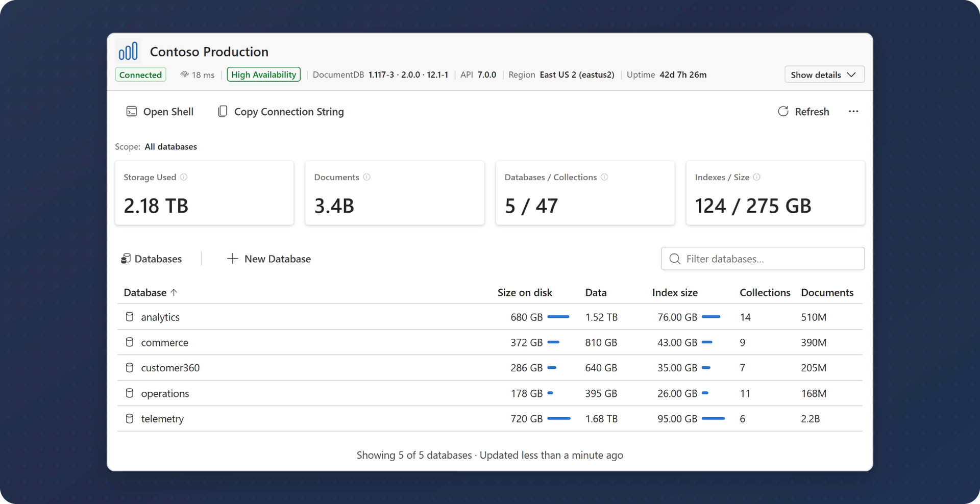
Task: Open the commerce database row name
Action: [x=164, y=343]
